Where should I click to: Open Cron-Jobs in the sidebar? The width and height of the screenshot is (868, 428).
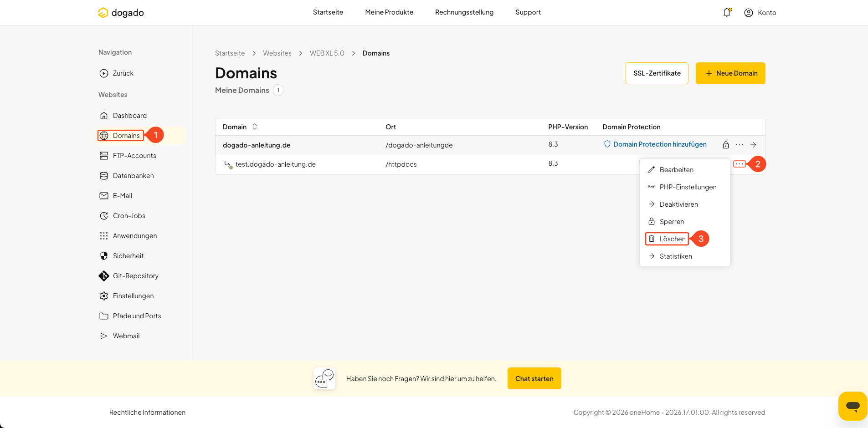point(123,216)
